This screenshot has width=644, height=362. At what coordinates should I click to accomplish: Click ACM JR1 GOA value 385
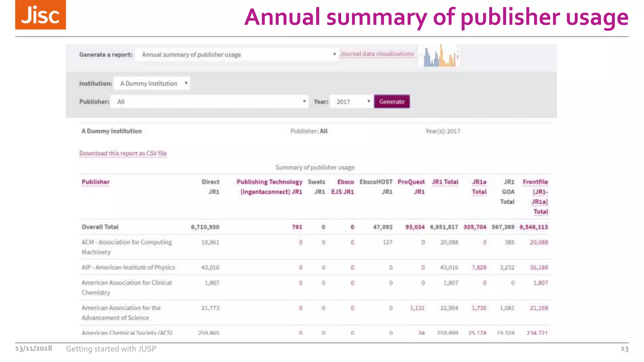[x=510, y=242]
